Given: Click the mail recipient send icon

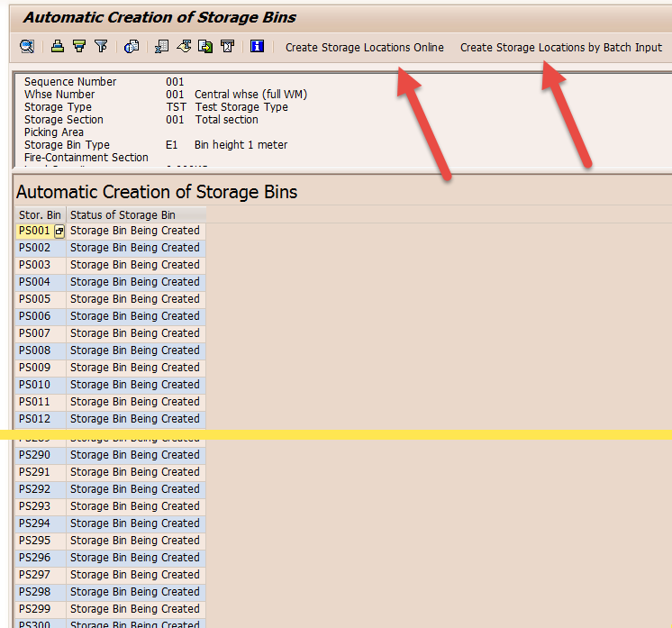Looking at the screenshot, I should tap(227, 47).
